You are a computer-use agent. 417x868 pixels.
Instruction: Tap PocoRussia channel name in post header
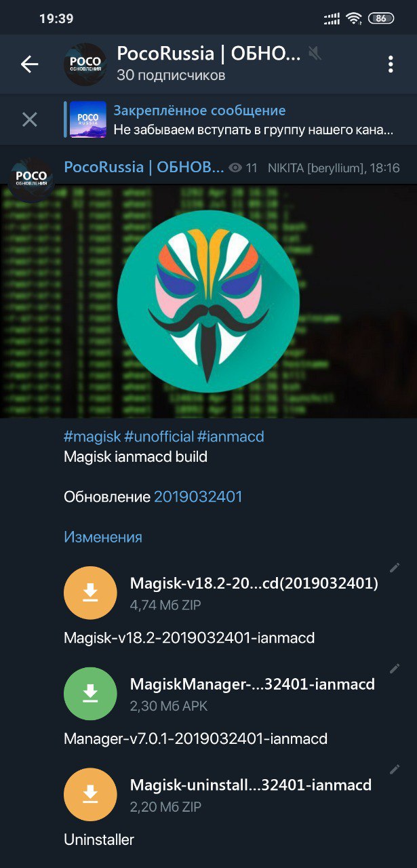144,167
